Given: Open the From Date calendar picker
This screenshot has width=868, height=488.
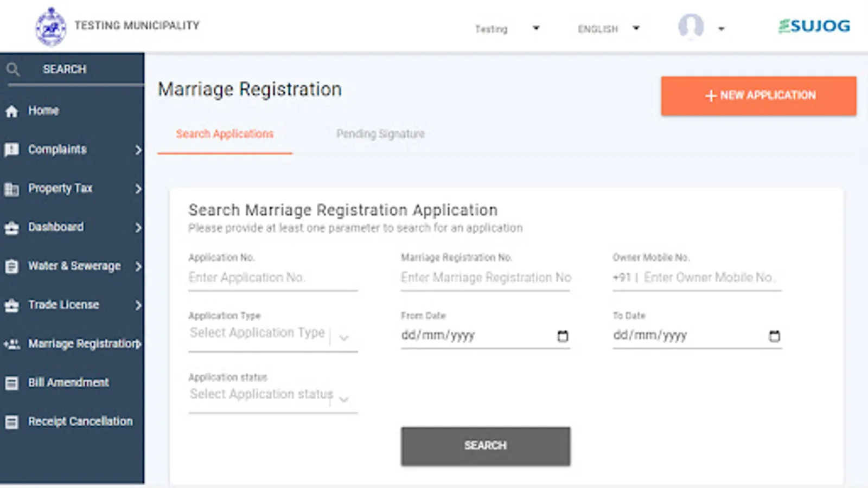Looking at the screenshot, I should (563, 336).
